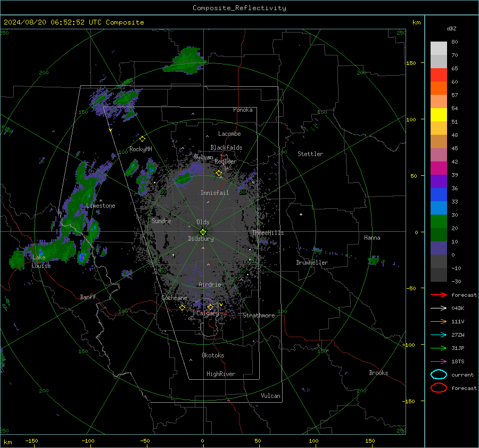
Task: Select the red 65 dBZ color swatch
Action: click(439, 75)
